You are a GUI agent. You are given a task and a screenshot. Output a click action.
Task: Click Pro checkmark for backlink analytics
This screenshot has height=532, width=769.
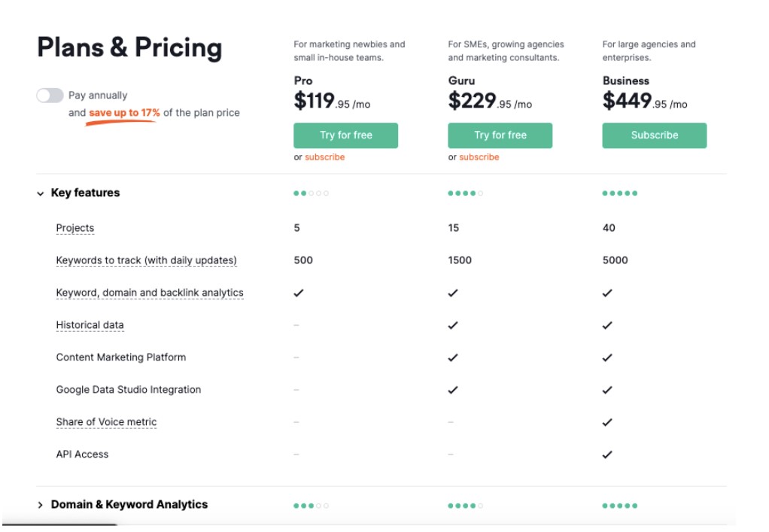pyautogui.click(x=298, y=293)
